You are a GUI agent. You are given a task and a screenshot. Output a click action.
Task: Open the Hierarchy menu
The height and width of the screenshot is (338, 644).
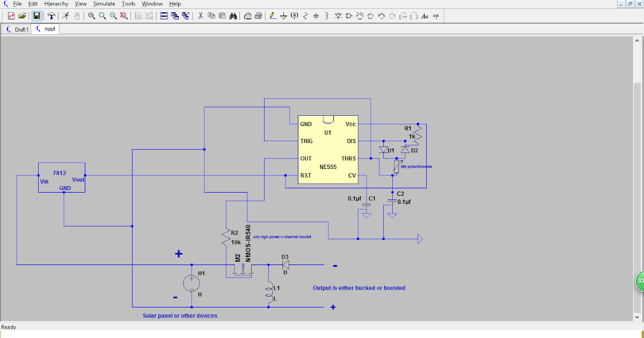click(56, 4)
